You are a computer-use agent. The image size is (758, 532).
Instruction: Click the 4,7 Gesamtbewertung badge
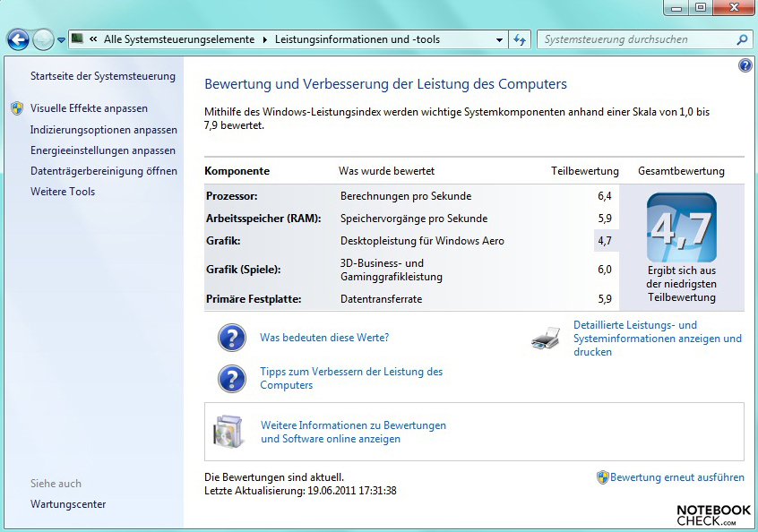click(682, 227)
